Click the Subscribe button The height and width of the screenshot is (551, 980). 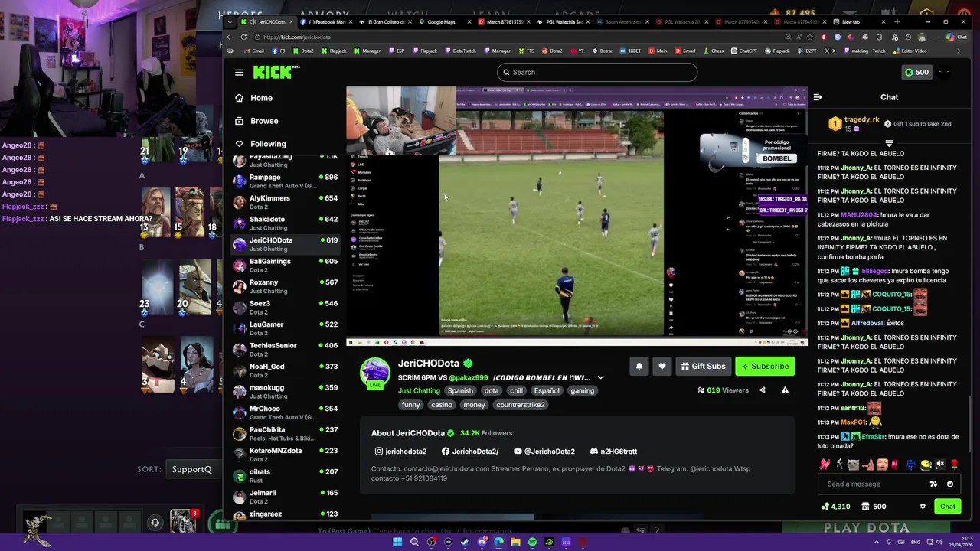click(765, 367)
